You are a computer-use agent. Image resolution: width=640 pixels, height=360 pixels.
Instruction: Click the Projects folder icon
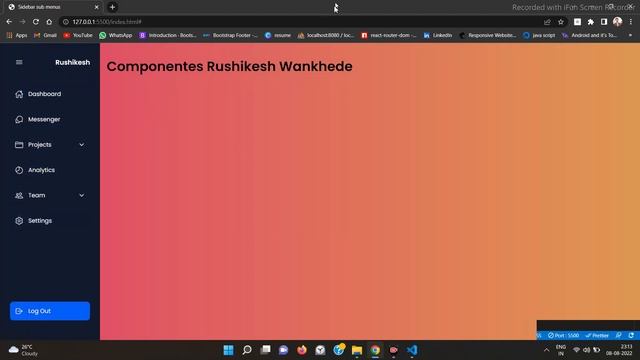19,144
